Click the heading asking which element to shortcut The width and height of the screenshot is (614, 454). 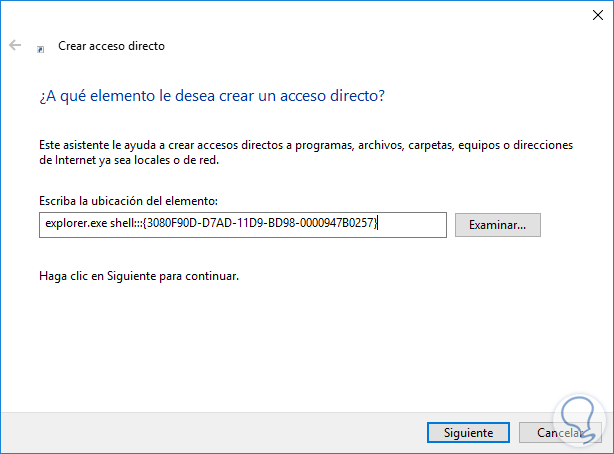tap(212, 96)
